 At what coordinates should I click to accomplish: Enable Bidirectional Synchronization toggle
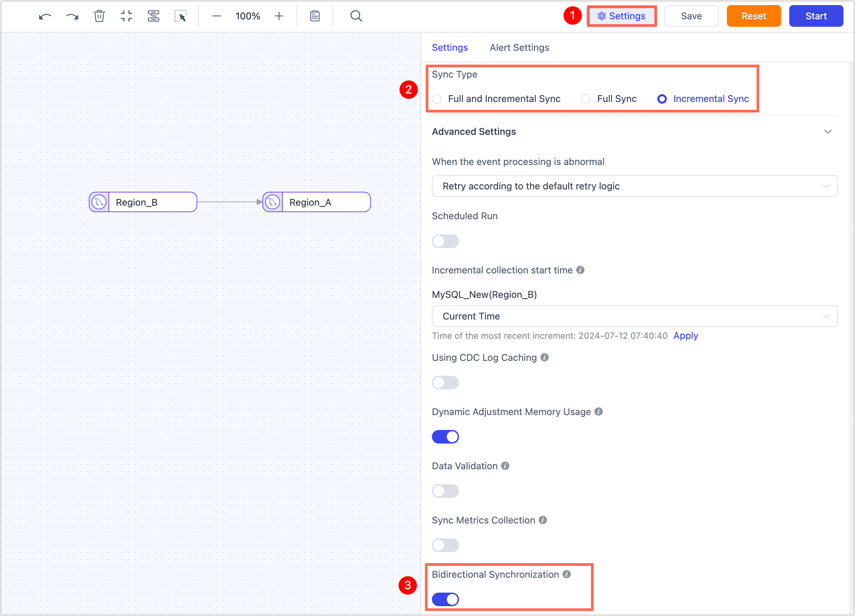coord(445,599)
